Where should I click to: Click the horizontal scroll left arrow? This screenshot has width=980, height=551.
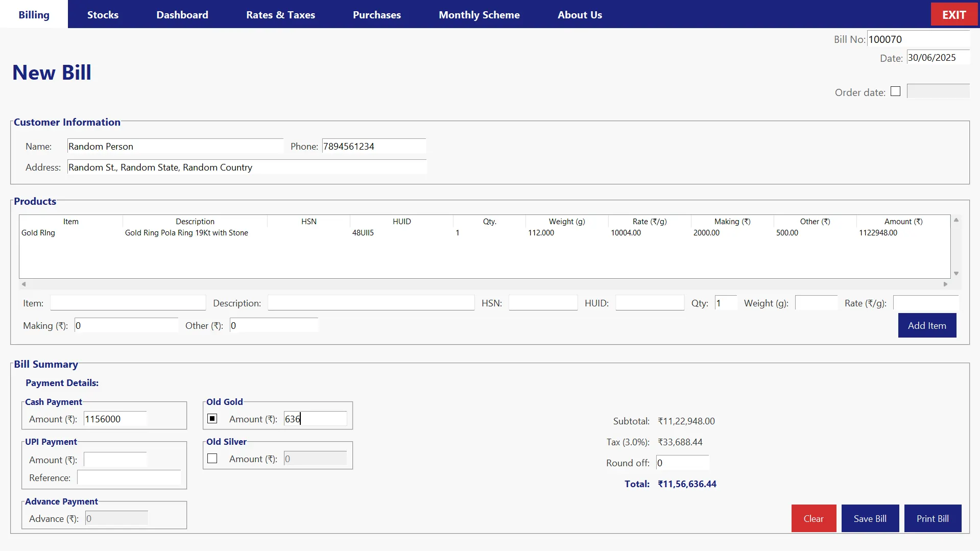(23, 284)
